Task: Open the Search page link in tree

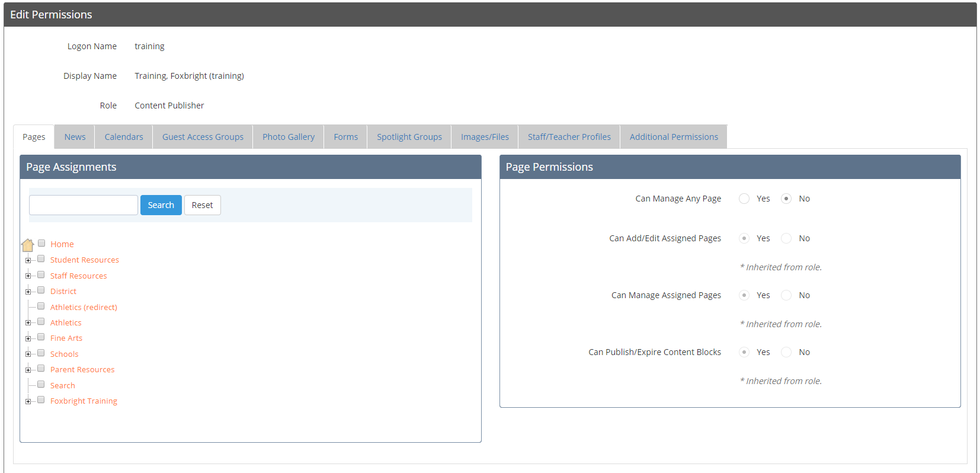Action: (63, 385)
